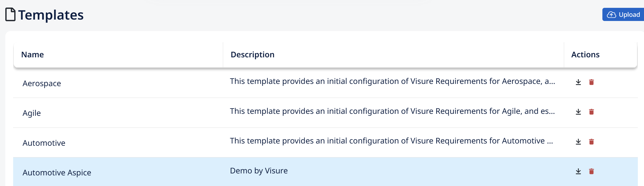Sort by the Description column header

[x=252, y=55]
